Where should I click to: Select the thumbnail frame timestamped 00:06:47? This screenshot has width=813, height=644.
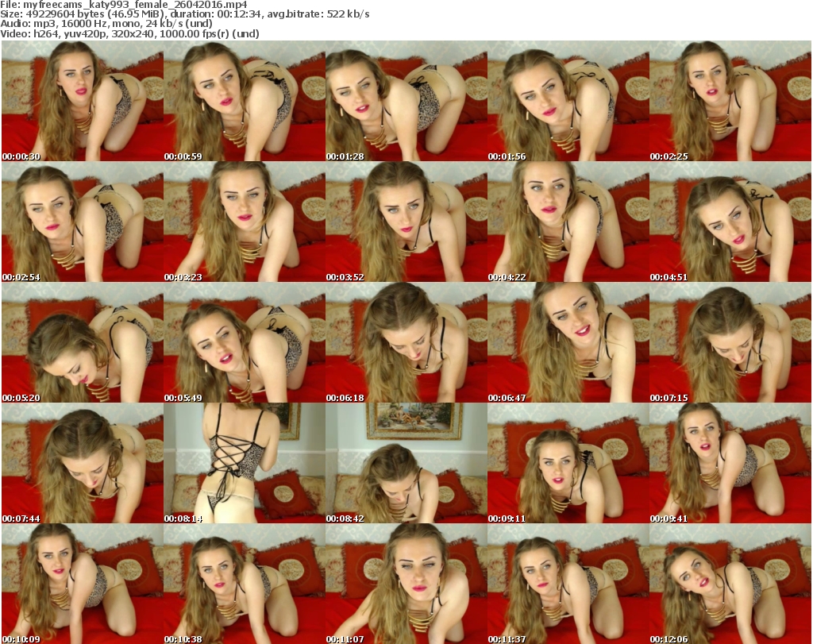[x=568, y=343]
